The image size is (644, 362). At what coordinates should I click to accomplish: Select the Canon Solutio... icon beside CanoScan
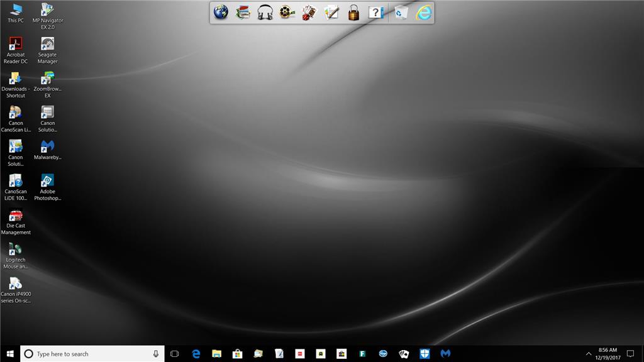point(48,119)
